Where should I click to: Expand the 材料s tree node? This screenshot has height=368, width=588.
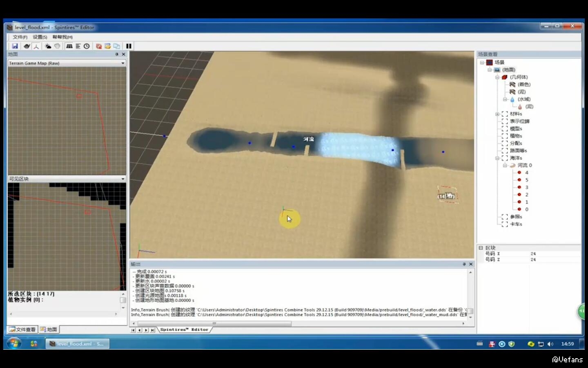[x=497, y=114]
